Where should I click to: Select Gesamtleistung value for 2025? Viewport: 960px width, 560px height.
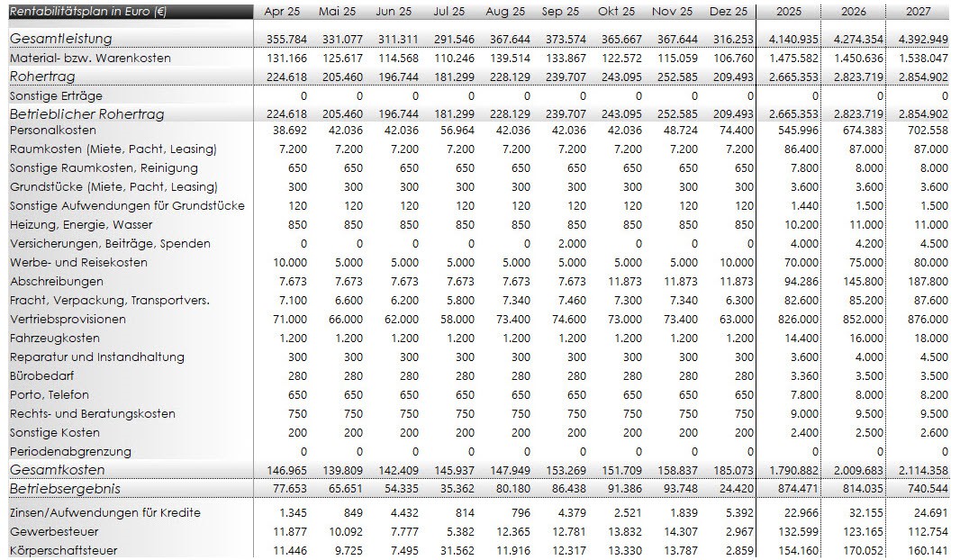pyautogui.click(x=789, y=39)
